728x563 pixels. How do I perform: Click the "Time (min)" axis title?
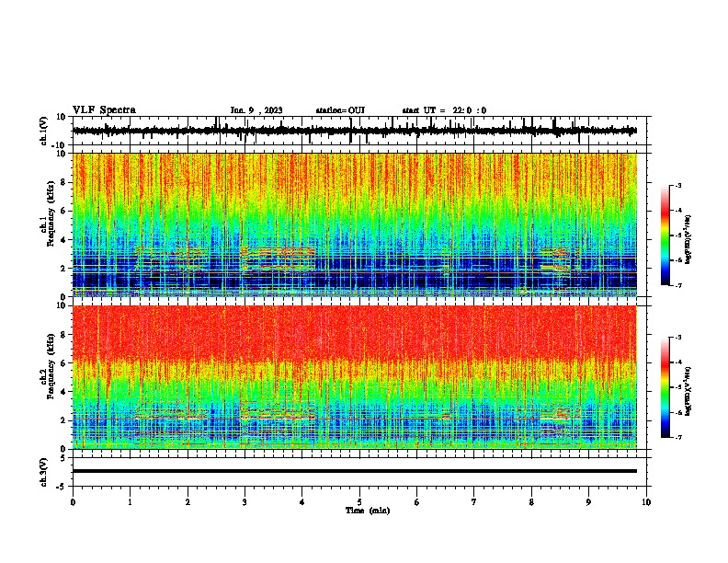368,511
